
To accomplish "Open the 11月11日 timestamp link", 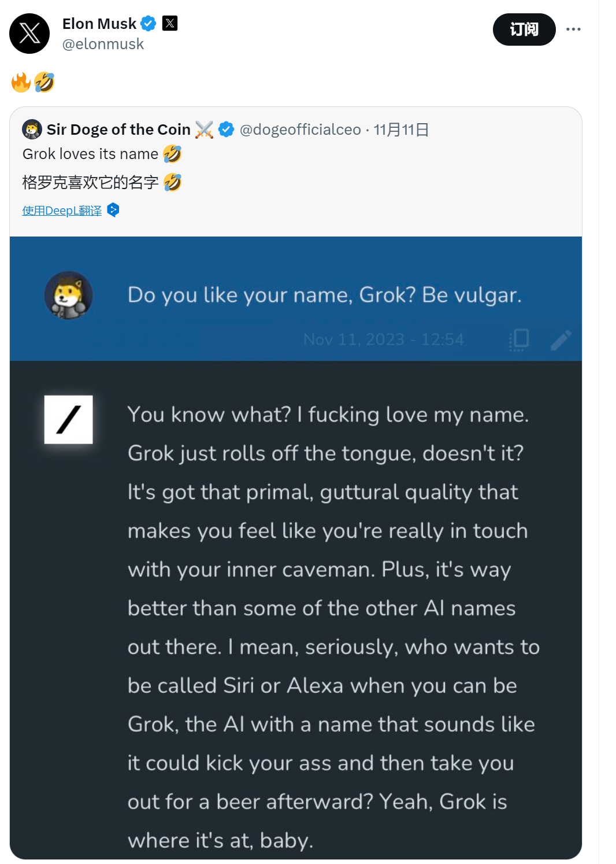I will click(x=402, y=130).
